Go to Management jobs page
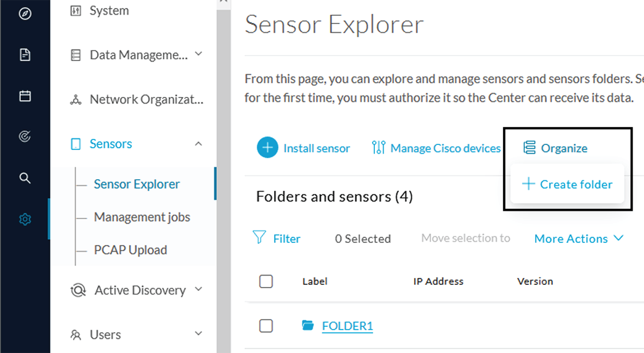This screenshot has width=644, height=353. tap(142, 217)
